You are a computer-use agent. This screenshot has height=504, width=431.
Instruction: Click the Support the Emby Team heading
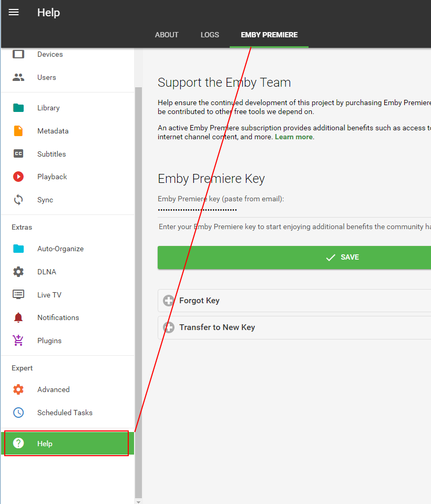(224, 83)
